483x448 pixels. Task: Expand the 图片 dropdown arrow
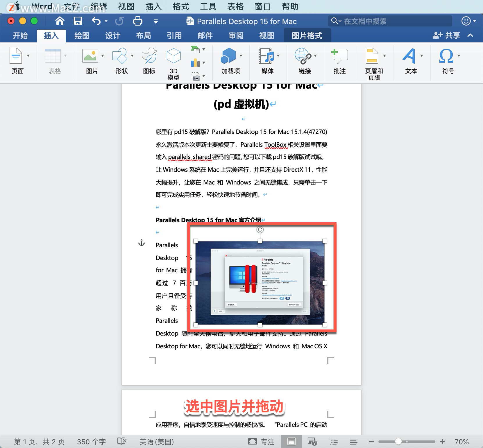click(x=103, y=56)
